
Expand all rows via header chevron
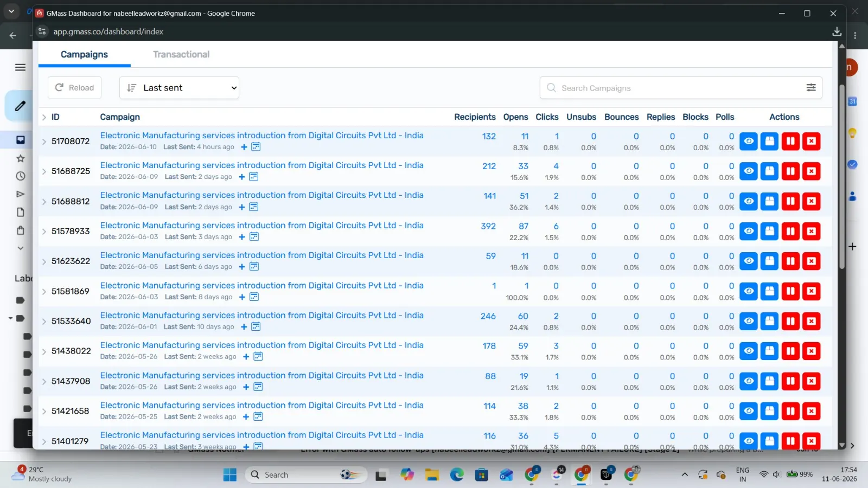(44, 117)
